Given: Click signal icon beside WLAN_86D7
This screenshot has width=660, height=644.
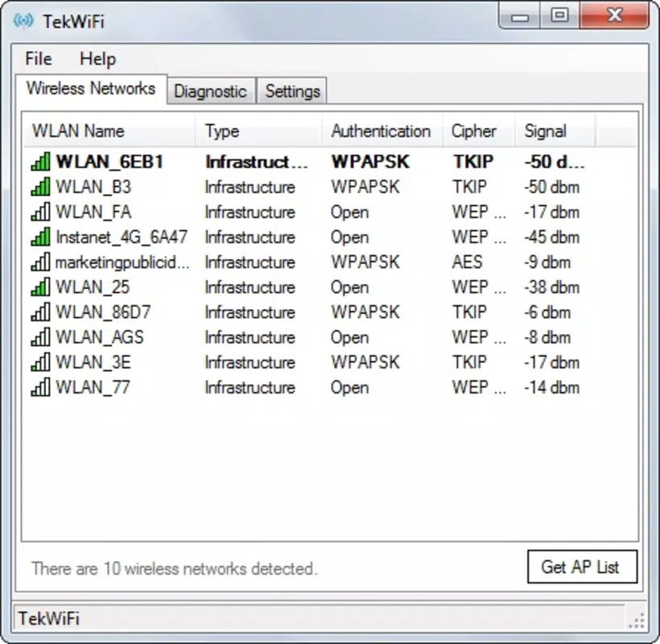Looking at the screenshot, I should (x=40, y=312).
